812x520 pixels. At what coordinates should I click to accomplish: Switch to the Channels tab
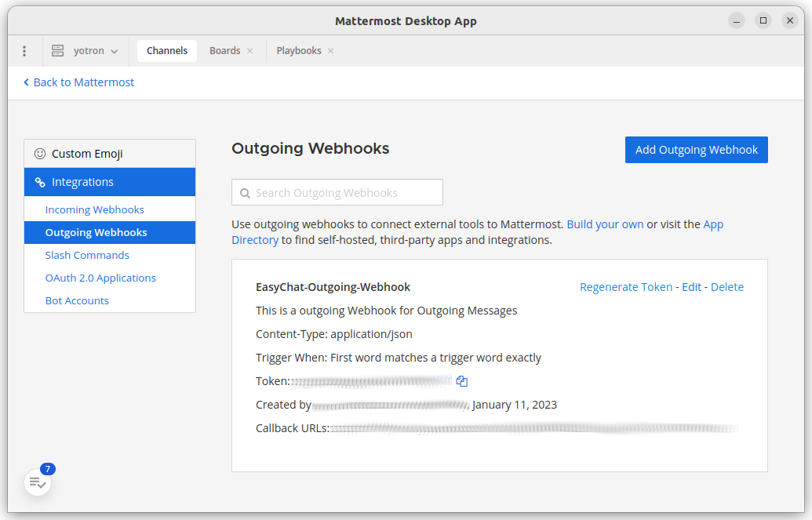point(167,51)
